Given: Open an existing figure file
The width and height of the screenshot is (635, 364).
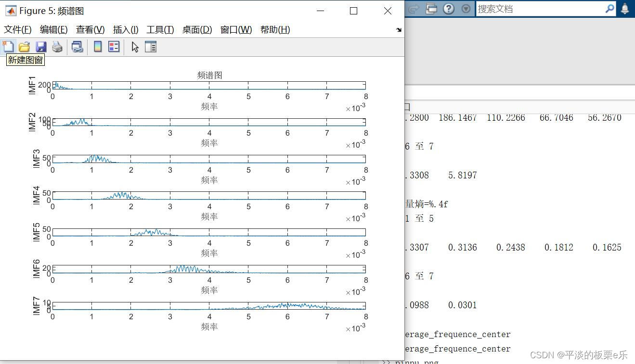Looking at the screenshot, I should click(24, 46).
